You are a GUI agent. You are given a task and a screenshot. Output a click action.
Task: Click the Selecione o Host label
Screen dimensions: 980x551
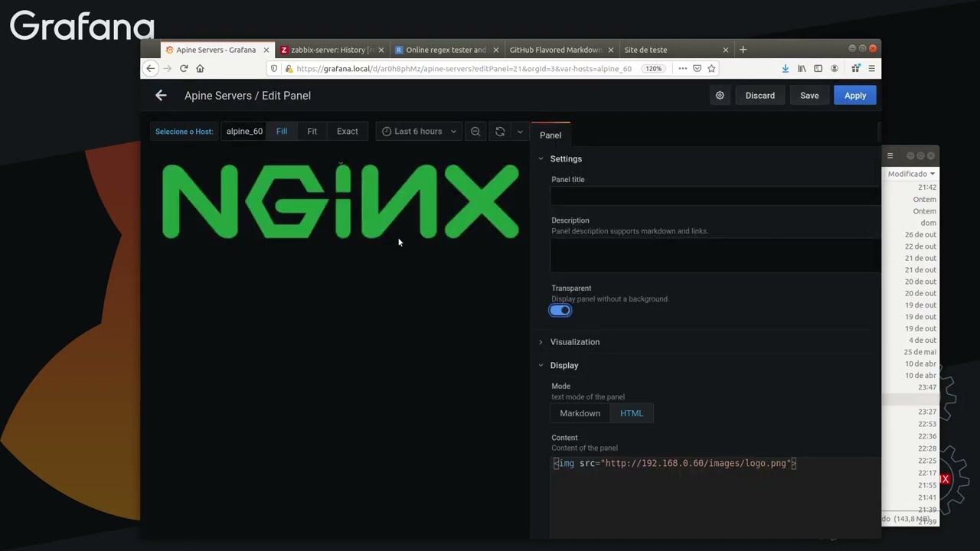point(185,132)
